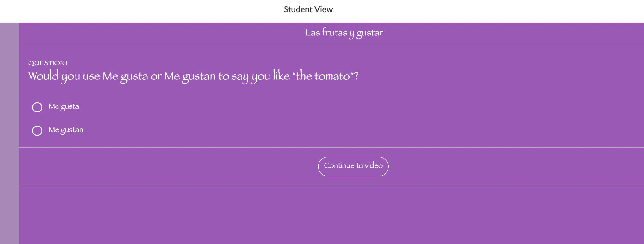Click the "Las frutas y gustar" quiz title
The image size is (644, 244).
(344, 33)
